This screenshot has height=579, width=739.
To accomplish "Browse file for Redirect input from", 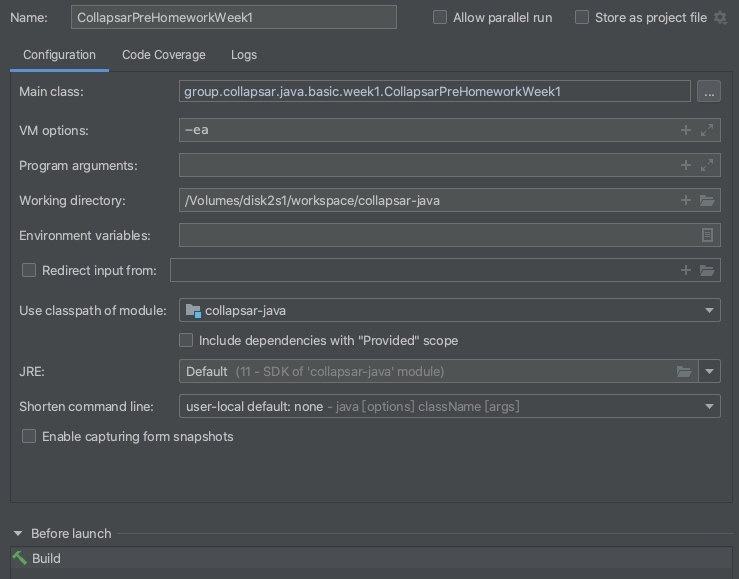I will [x=708, y=270].
